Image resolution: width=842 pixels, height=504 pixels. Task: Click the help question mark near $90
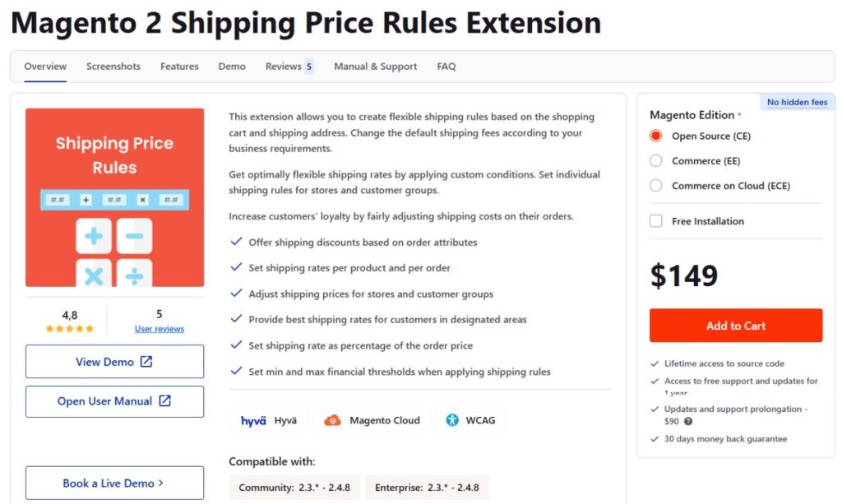[688, 421]
